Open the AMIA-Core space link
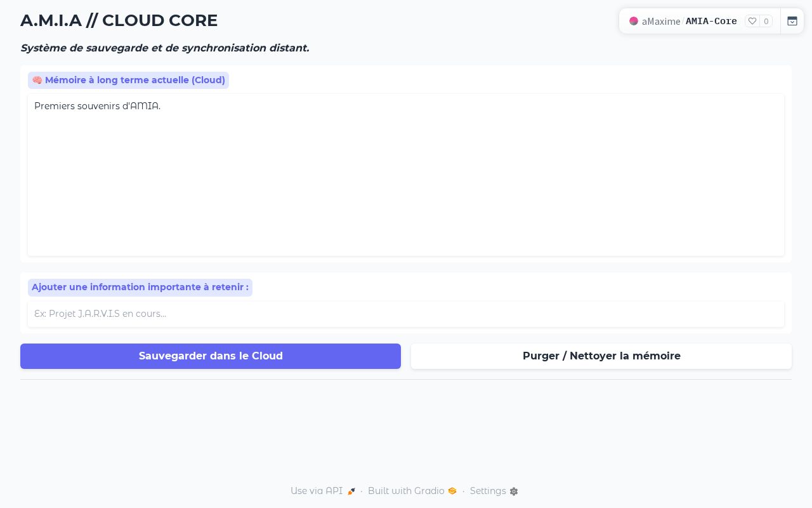 pyautogui.click(x=711, y=21)
